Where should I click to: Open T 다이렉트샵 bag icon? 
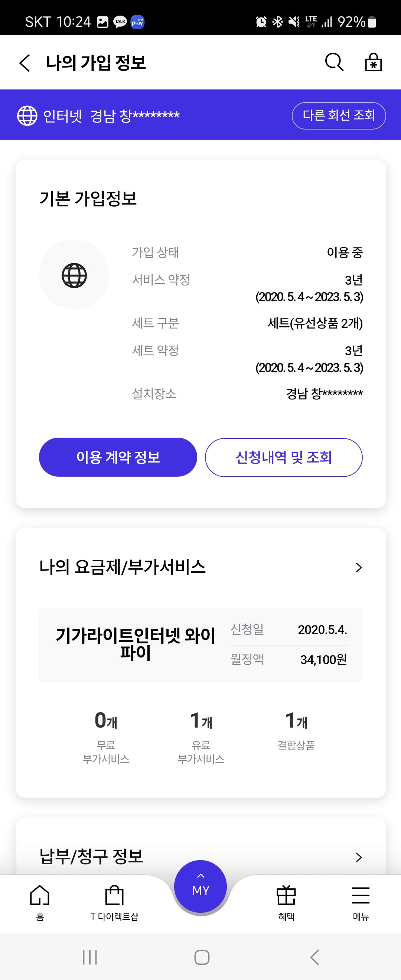pyautogui.click(x=114, y=902)
